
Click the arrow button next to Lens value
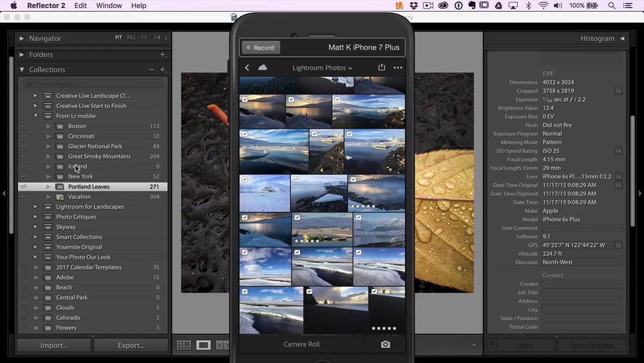coord(618,177)
